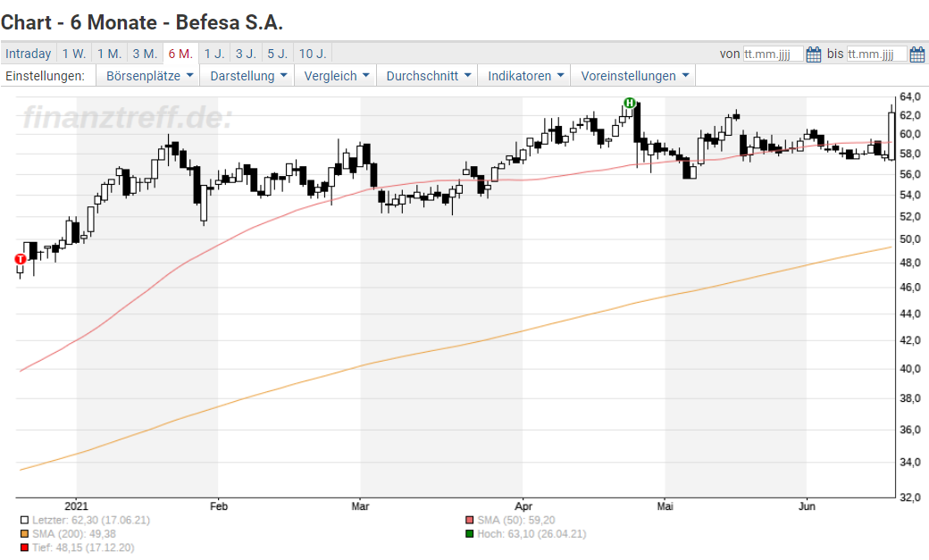
Task: Select the 1 M. timeframe tab
Action: tap(110, 54)
